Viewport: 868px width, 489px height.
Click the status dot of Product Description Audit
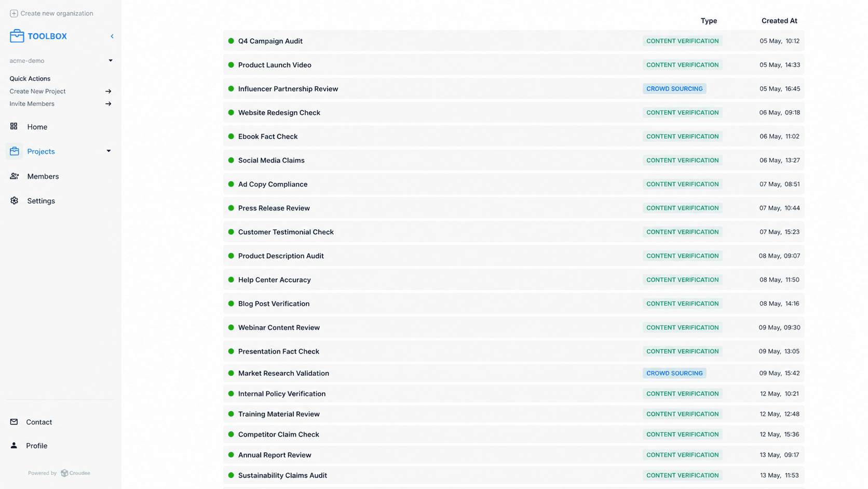tap(231, 256)
